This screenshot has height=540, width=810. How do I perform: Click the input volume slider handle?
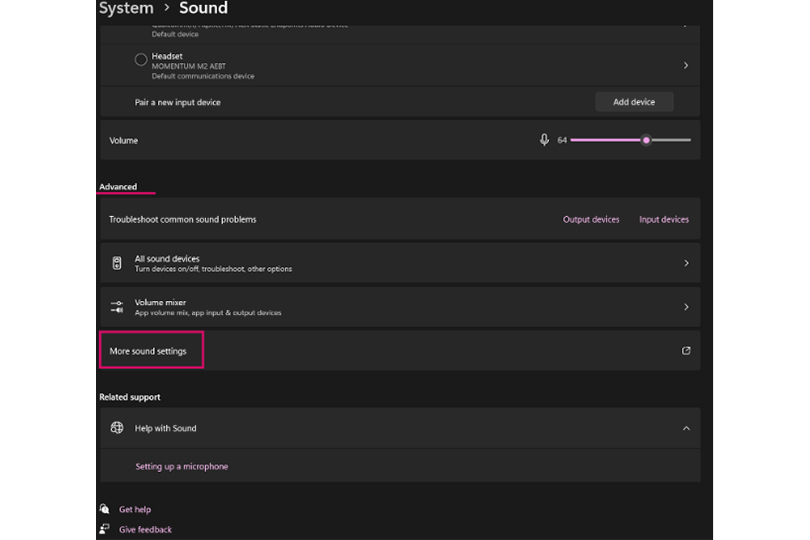click(646, 140)
